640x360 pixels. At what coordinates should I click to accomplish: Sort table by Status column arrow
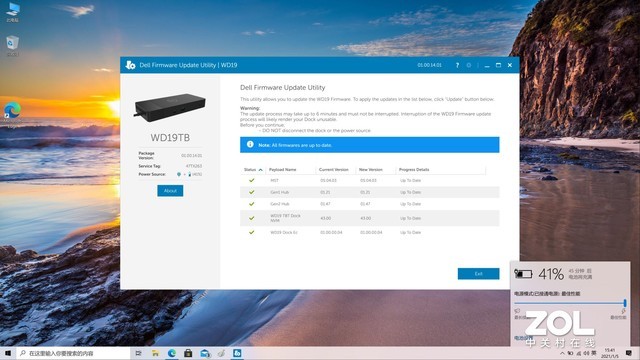(260, 170)
